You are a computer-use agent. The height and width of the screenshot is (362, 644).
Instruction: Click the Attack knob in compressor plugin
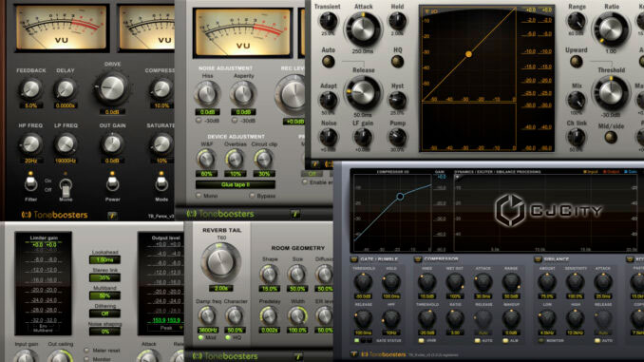[x=363, y=29]
